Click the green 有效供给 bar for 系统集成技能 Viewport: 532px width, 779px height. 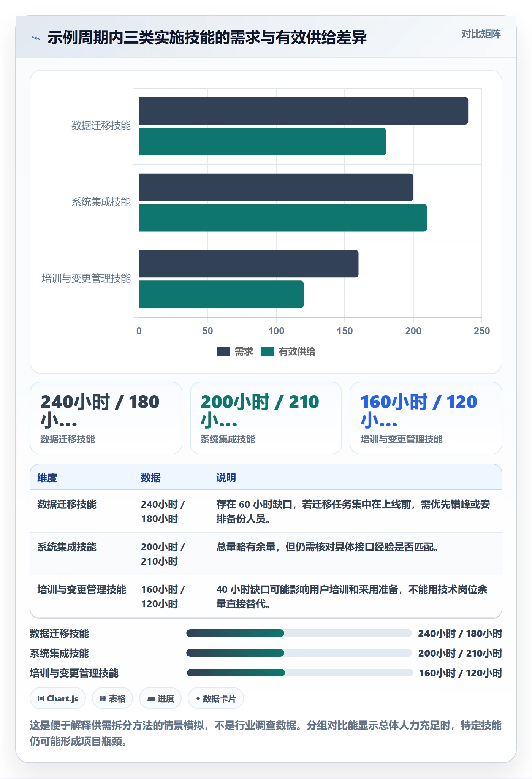coord(283,218)
